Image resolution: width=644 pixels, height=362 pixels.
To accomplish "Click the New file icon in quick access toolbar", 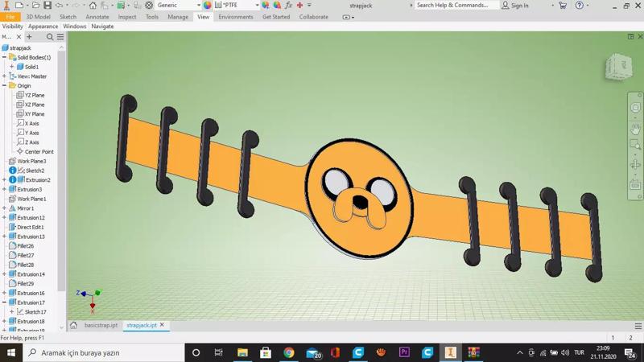I will click(19, 6).
